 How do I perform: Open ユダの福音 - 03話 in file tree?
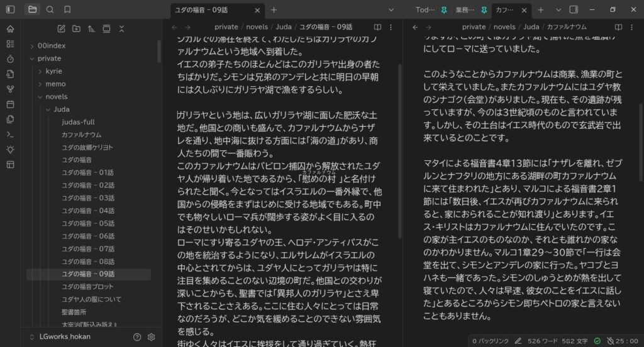(x=87, y=198)
